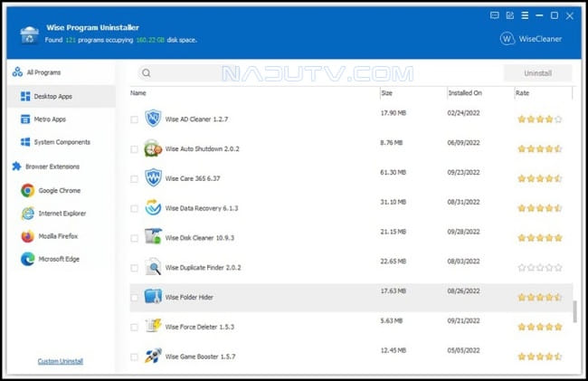The image size is (588, 381).
Task: Click the Mozilla Firefox icon
Action: coord(27,236)
